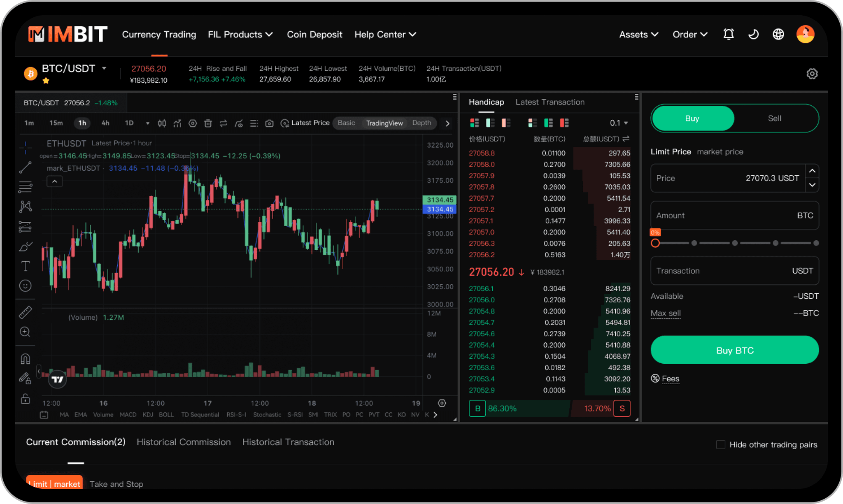
Task: Open chart indicators button
Action: [177, 123]
